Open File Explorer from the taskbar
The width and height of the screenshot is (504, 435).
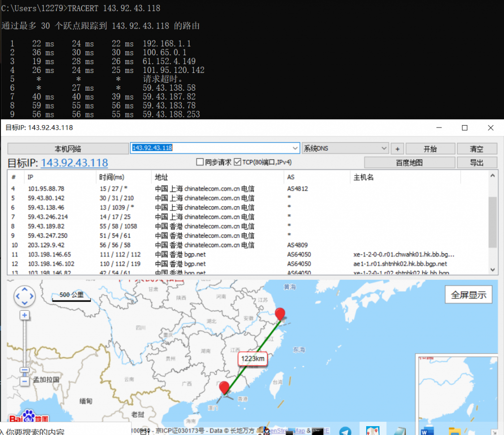click(x=454, y=430)
